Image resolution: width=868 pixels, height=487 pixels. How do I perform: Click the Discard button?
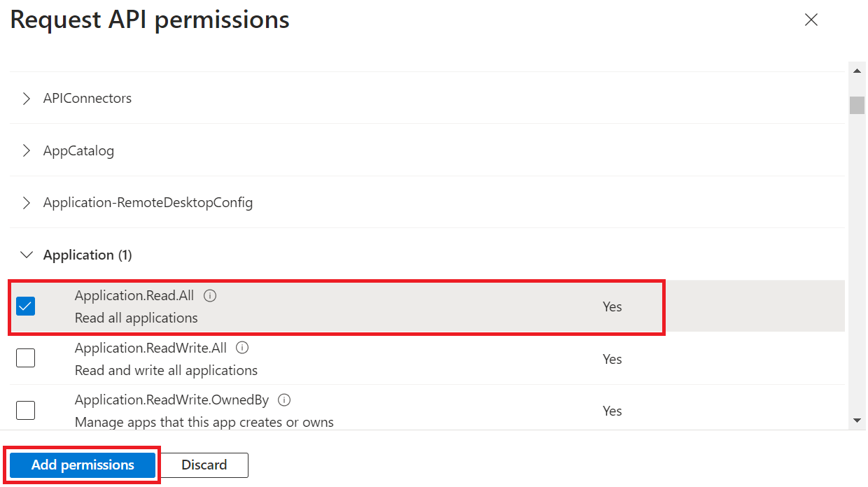[204, 465]
